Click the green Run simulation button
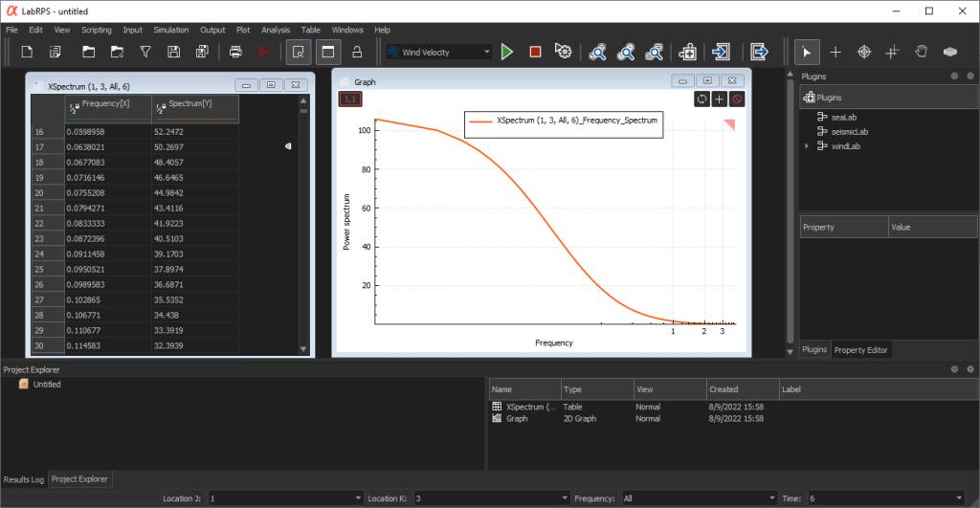Image resolution: width=980 pixels, height=508 pixels. pos(507,52)
